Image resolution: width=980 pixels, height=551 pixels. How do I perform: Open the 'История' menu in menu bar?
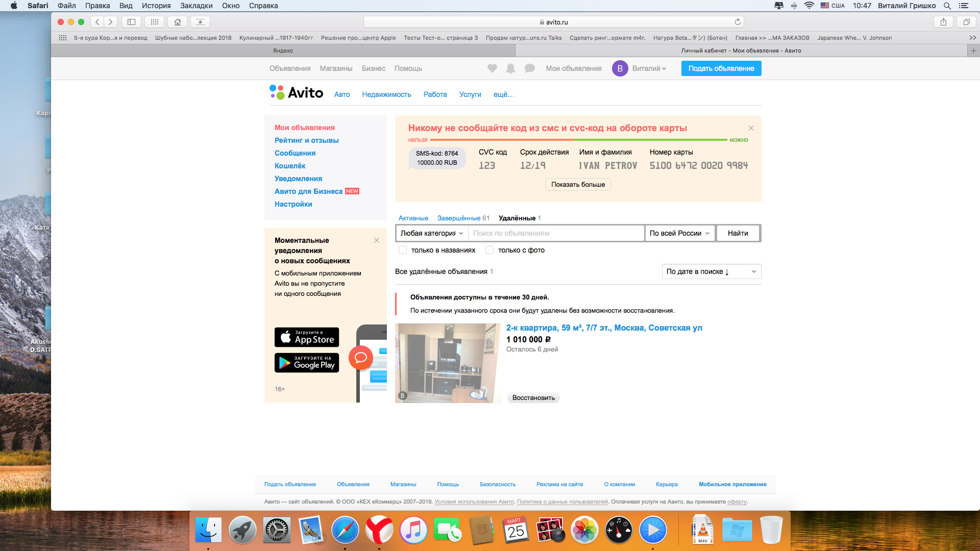click(156, 6)
